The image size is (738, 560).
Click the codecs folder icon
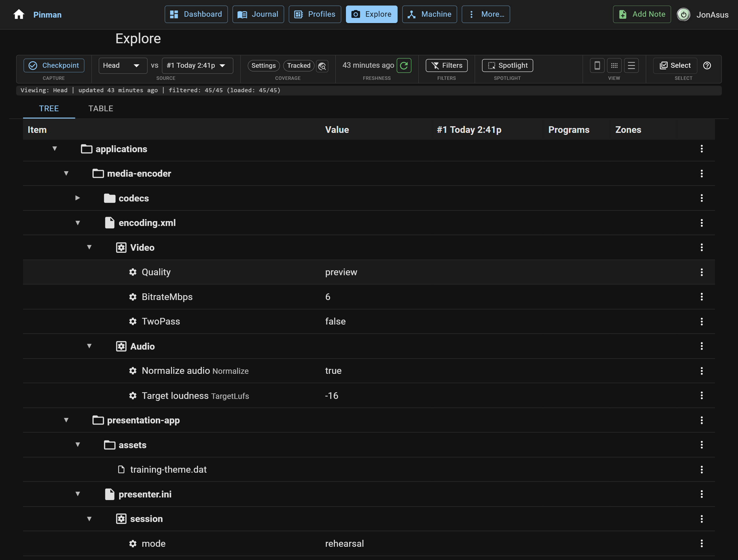(x=110, y=199)
